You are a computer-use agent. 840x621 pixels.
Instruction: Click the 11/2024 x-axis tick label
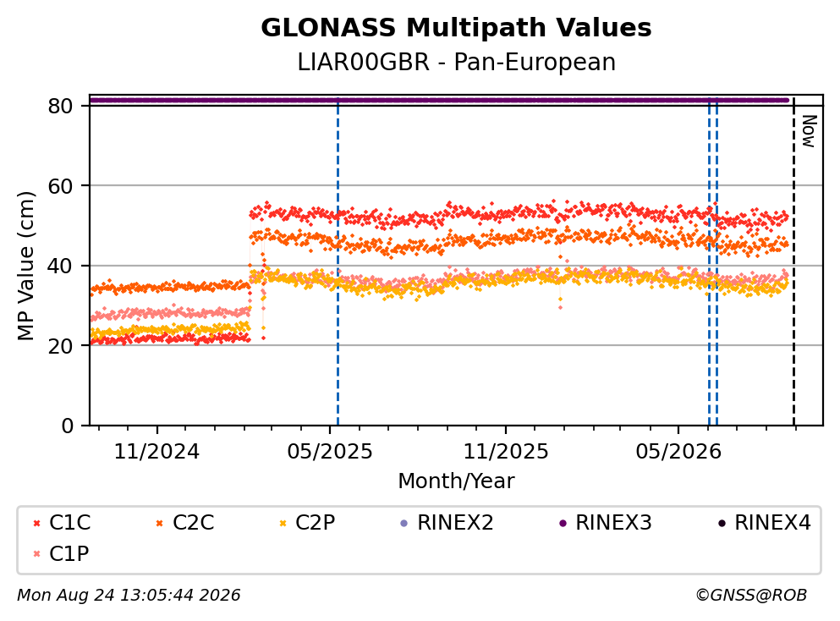point(156,452)
